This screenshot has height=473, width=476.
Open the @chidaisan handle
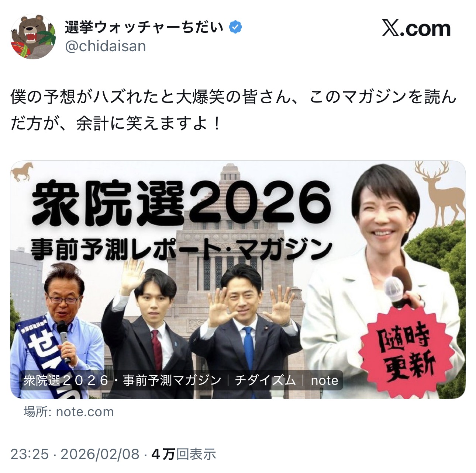pyautogui.click(x=106, y=46)
